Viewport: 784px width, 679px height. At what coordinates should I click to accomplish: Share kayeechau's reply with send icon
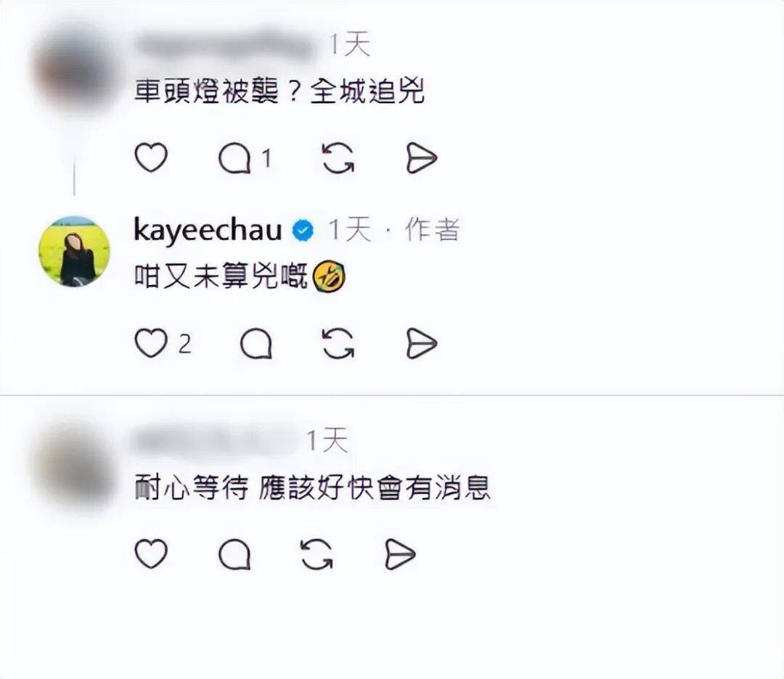[x=421, y=344]
